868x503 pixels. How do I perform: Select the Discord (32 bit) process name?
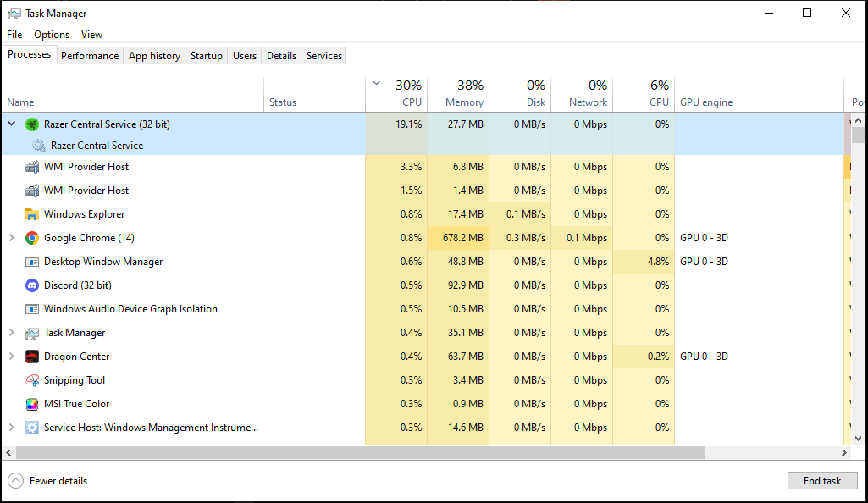78,285
